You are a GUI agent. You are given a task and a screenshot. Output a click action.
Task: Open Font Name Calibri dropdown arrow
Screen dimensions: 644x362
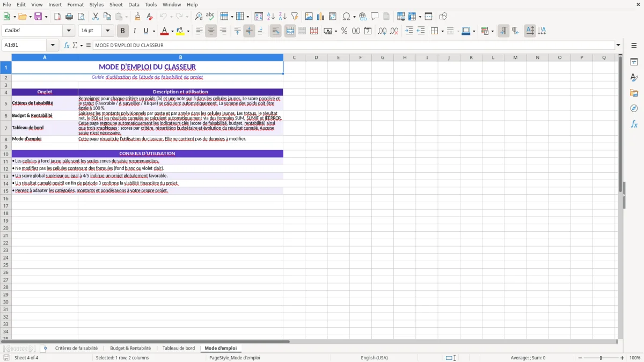click(x=69, y=31)
